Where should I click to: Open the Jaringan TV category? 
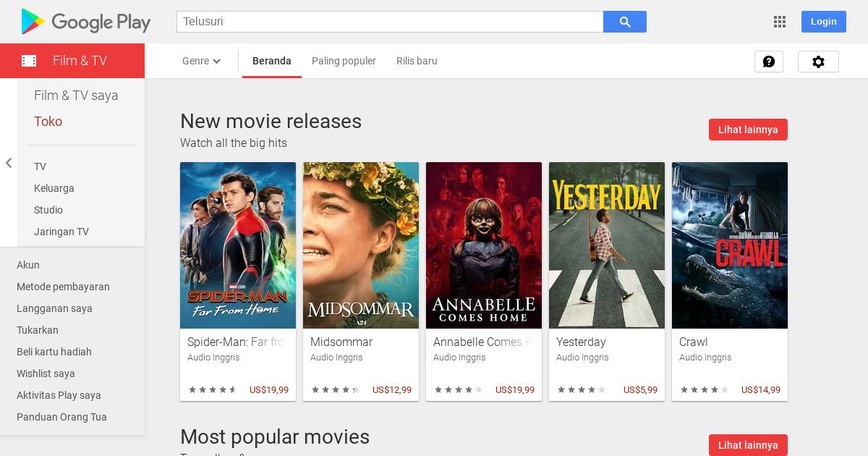tap(61, 232)
